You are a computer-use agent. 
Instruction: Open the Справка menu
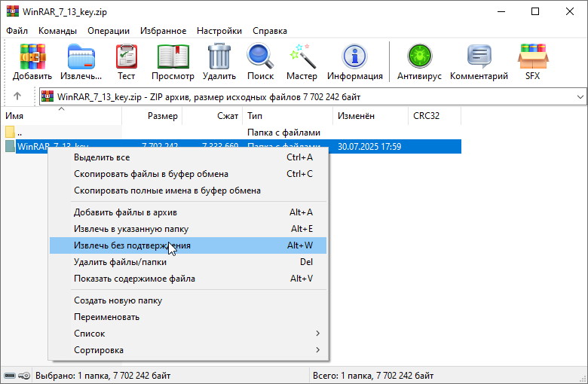[x=270, y=31]
